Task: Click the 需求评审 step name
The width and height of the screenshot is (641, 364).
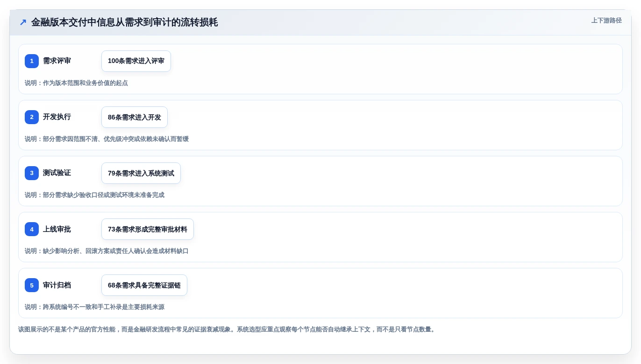Action: click(57, 61)
